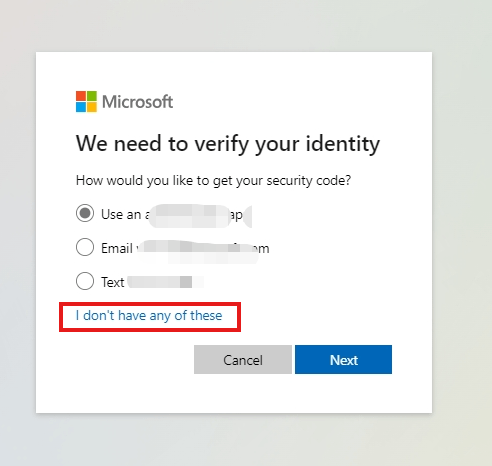Image resolution: width=492 pixels, height=466 pixels.
Task: Click the blurred phone number after Text
Action: pyautogui.click(x=165, y=282)
